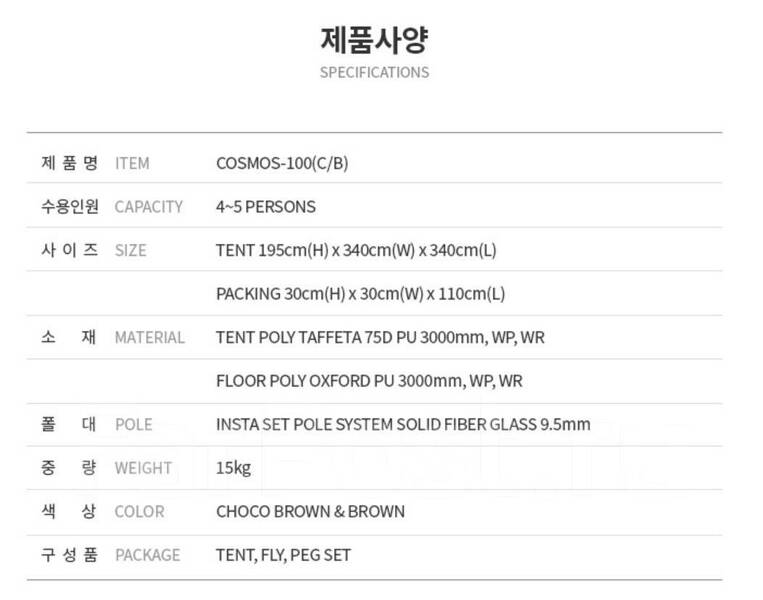This screenshot has height=600, width=763.
Task: Select the TENT POLY TAFFETA material text
Action: click(380, 337)
